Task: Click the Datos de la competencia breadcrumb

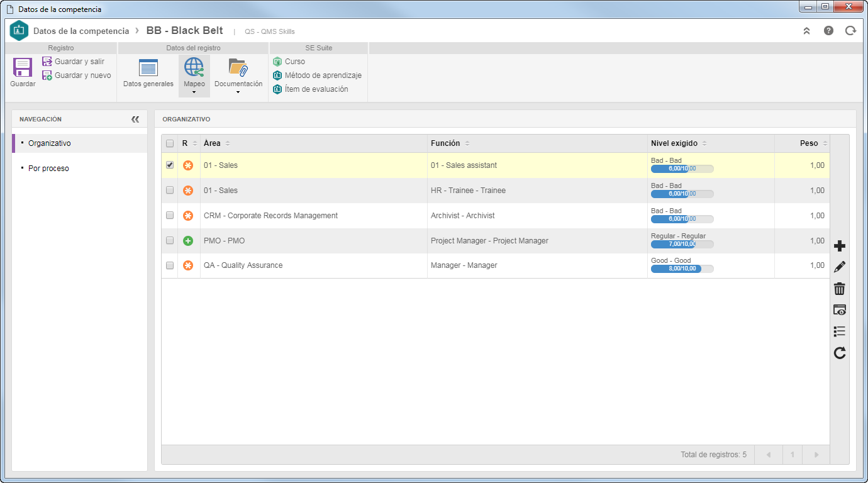Action: [x=81, y=31]
